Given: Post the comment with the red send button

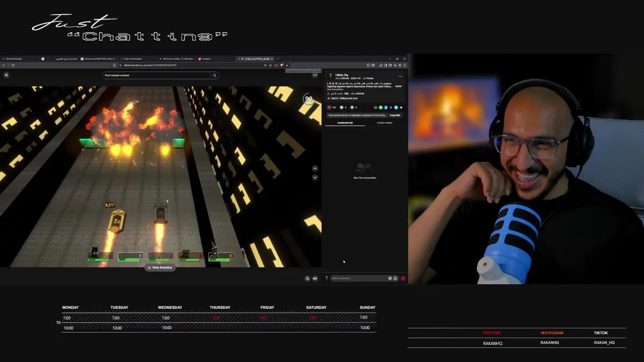Looking at the screenshot, I should [x=403, y=279].
